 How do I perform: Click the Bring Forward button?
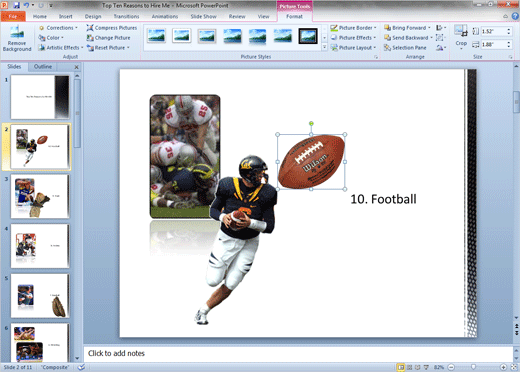(408, 28)
